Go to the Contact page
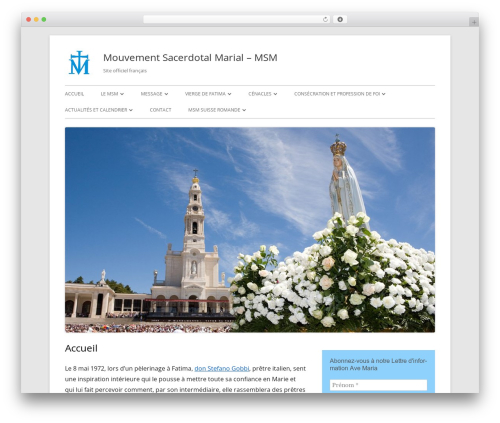Viewport: 500px width, 423px height. click(160, 110)
